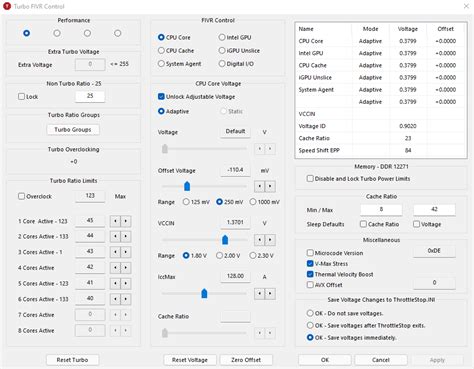The height and width of the screenshot is (369, 474).
Task: Select Digital I/O in FIVR Control
Action: click(x=236, y=64)
